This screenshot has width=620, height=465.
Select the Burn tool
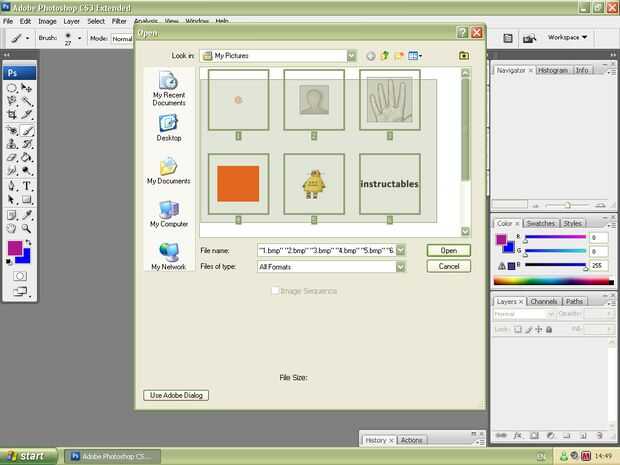[26, 171]
